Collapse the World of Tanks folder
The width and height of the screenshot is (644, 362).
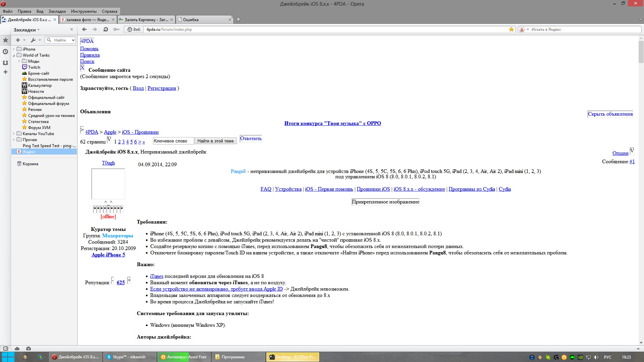click(x=14, y=55)
